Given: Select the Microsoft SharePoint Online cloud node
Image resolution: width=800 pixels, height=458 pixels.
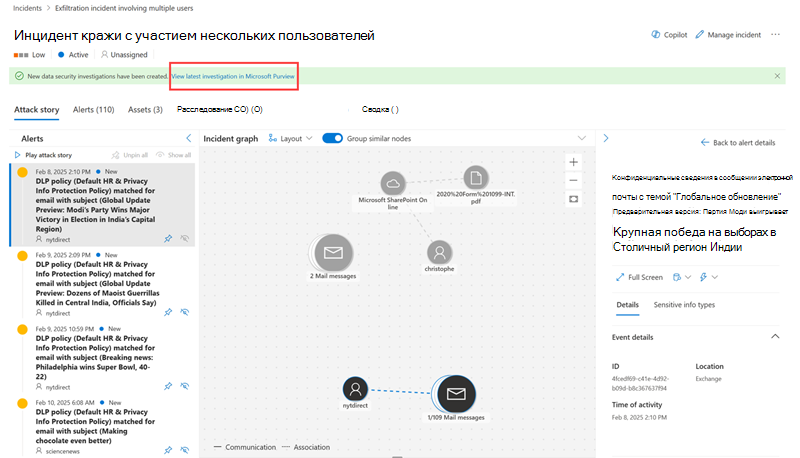Looking at the screenshot, I should 393,183.
